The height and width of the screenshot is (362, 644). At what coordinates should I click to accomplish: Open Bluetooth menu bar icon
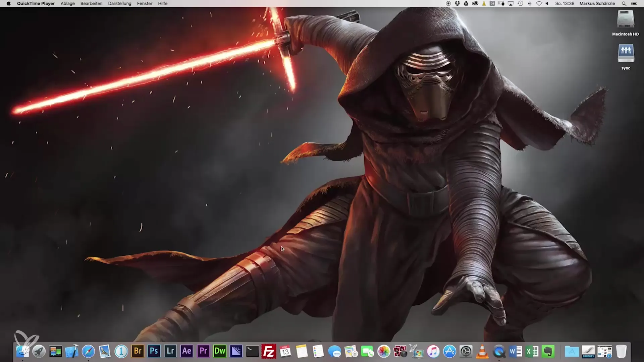530,3
